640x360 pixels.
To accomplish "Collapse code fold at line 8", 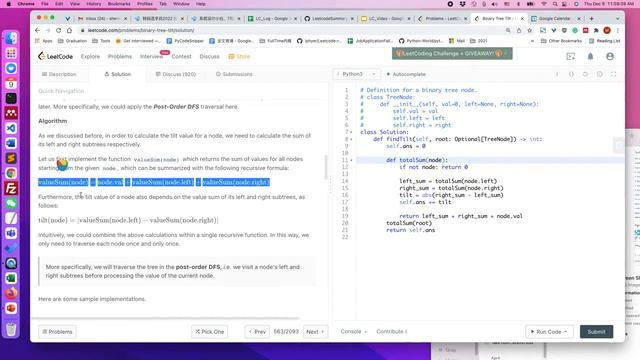I will (x=351, y=139).
